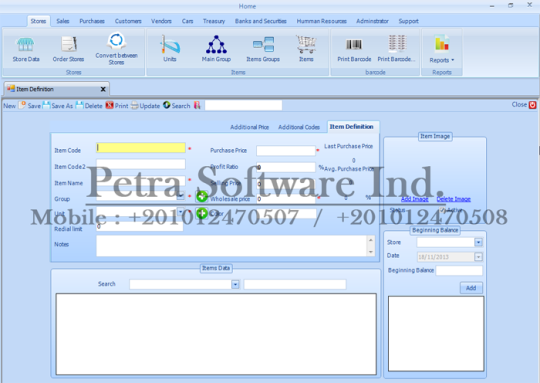Open the Support ribbon tab
Image resolution: width=540 pixels, height=383 pixels.
coord(408,21)
